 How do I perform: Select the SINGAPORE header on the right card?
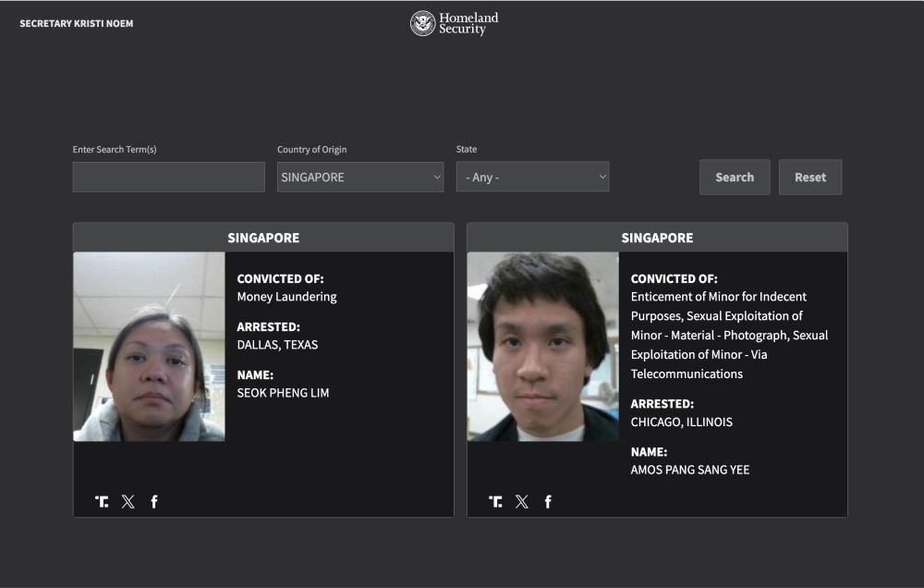[657, 238]
